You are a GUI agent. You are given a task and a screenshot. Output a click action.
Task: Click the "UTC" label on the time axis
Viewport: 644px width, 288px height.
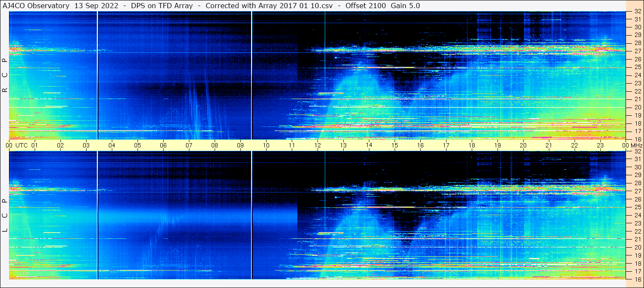coord(21,145)
